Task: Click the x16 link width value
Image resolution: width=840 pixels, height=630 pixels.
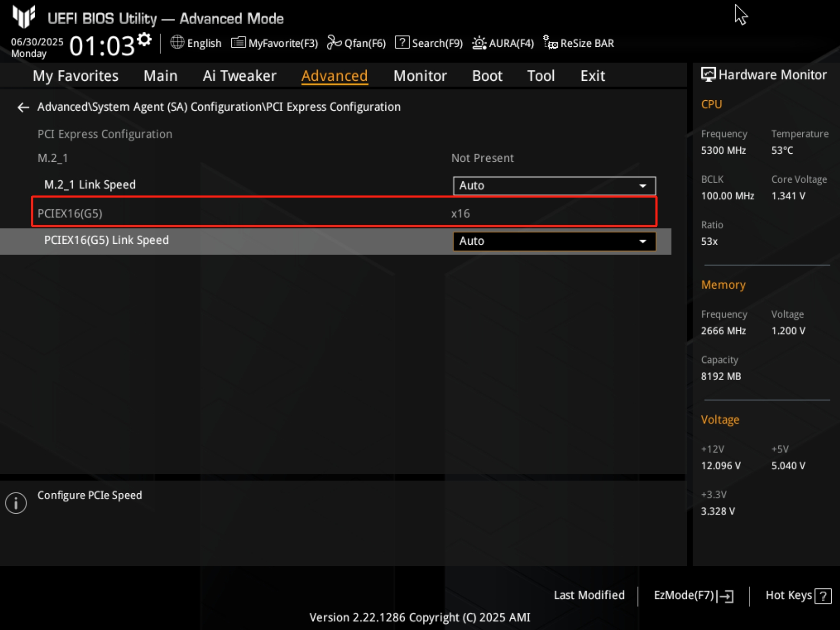Action: point(460,213)
